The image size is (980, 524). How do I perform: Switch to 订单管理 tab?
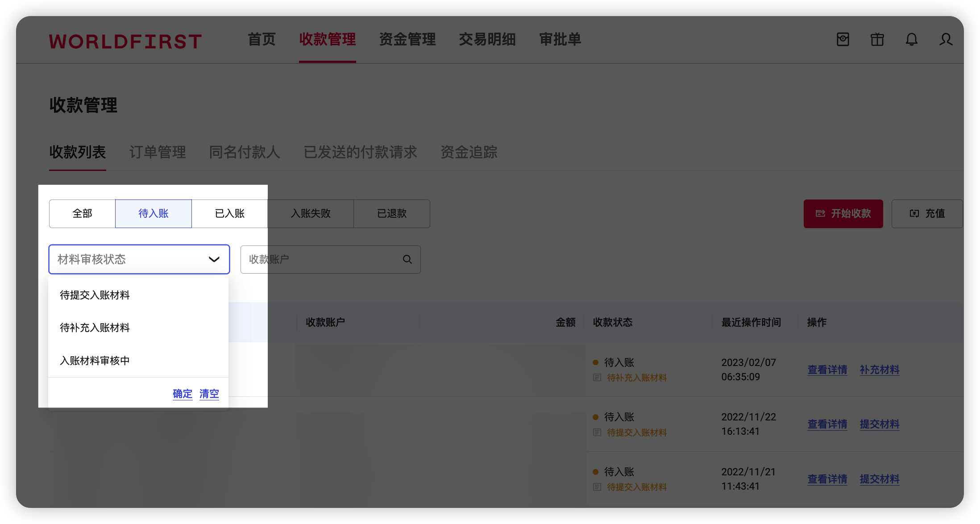[x=157, y=152]
